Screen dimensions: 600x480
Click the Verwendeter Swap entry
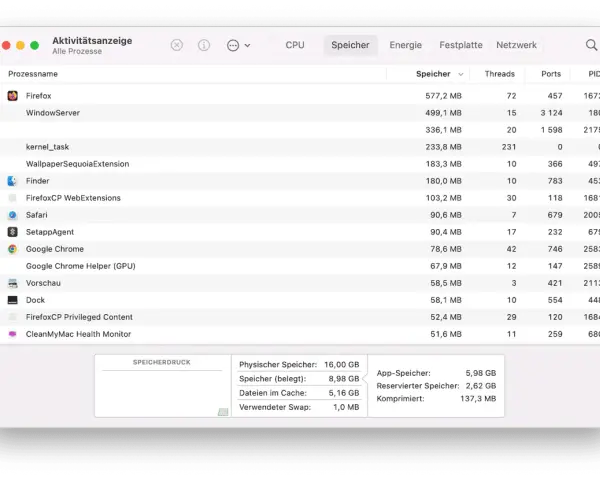[299, 407]
